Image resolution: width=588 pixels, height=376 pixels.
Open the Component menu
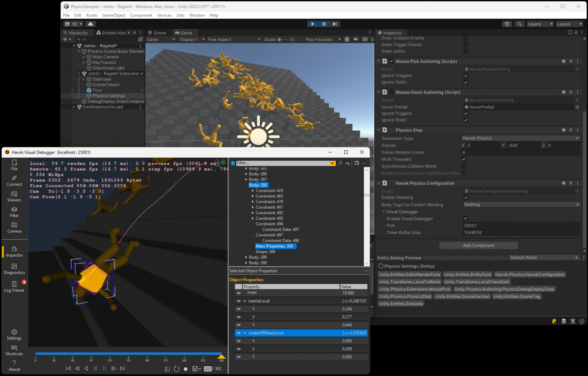141,15
